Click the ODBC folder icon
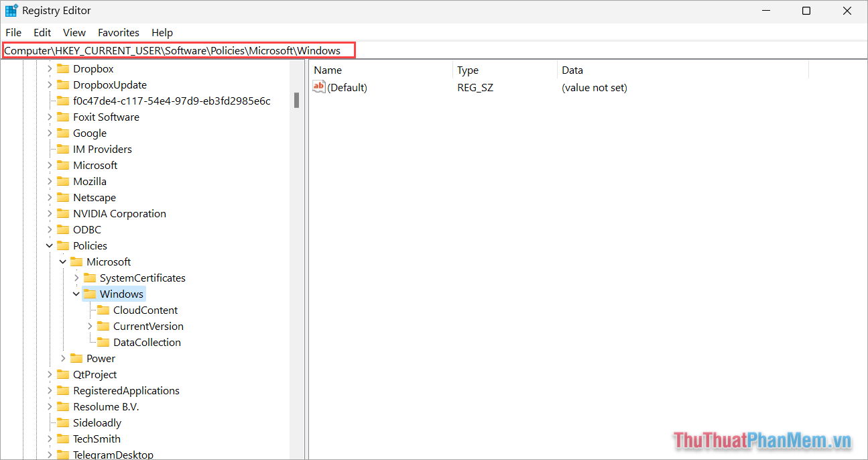The width and height of the screenshot is (868, 460). 63,229
